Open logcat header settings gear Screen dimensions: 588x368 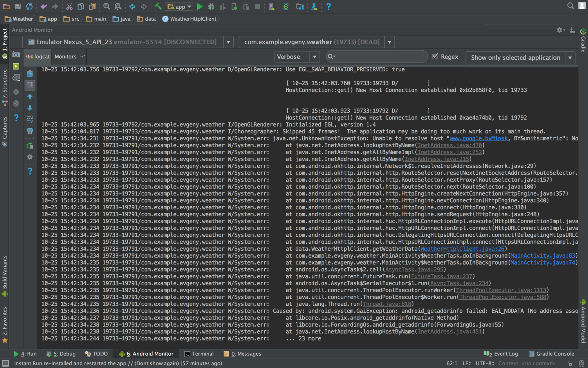coord(30,157)
